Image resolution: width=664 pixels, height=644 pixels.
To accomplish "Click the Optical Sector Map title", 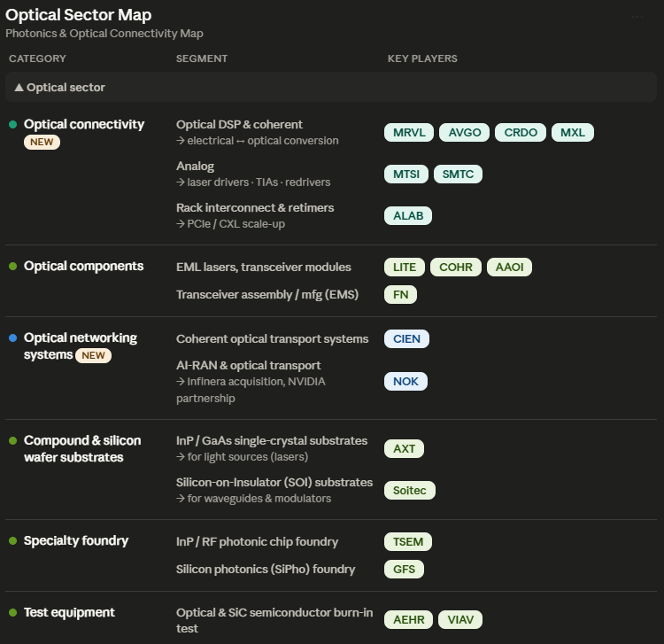I will pos(78,15).
